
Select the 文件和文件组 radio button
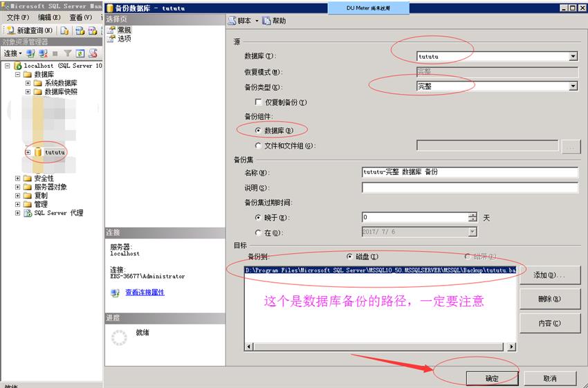(259, 146)
